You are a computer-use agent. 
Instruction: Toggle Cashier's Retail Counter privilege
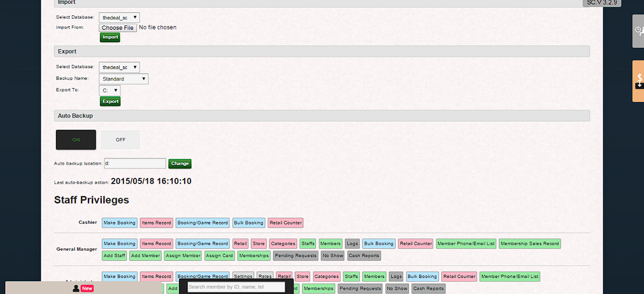tap(285, 223)
